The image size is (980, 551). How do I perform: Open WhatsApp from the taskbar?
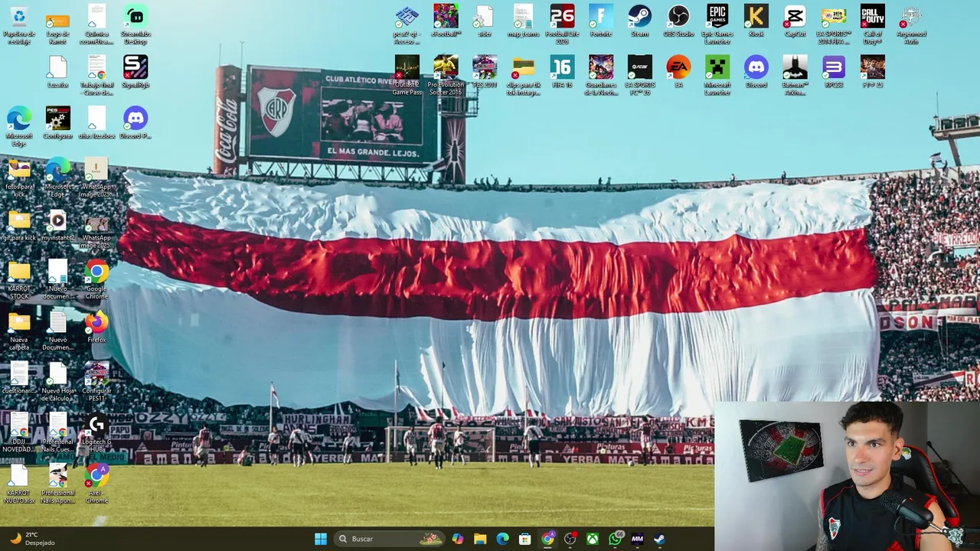pyautogui.click(x=615, y=539)
